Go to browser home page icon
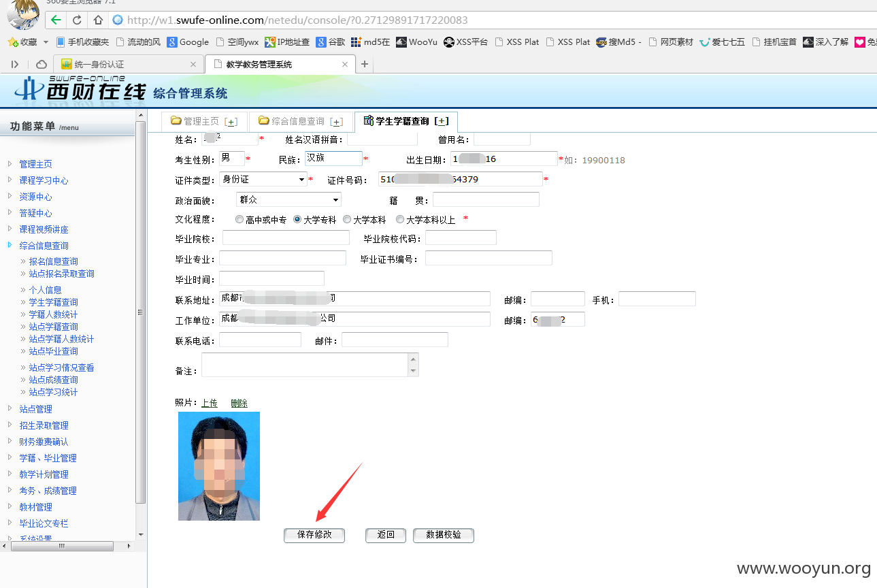Viewport: 877px width, 588px height. coord(98,20)
